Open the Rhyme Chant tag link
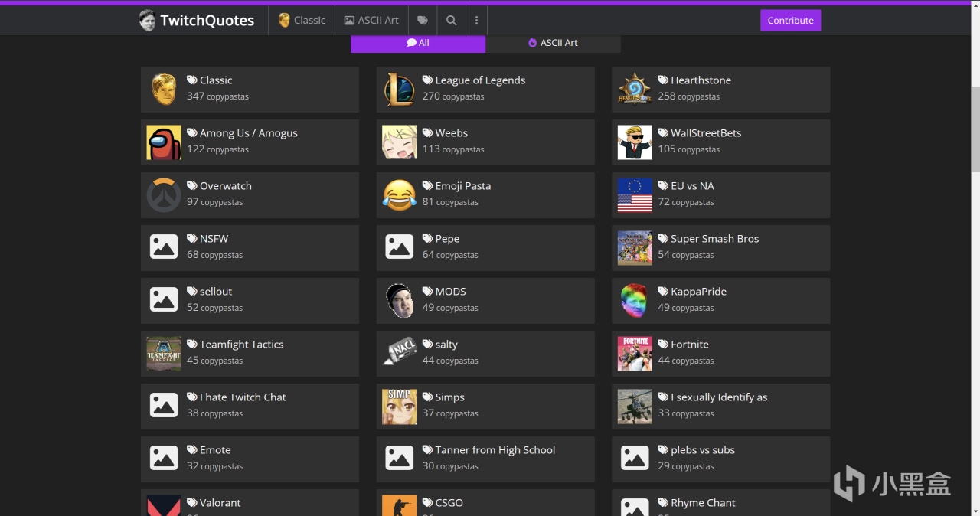Image resolution: width=980 pixels, height=516 pixels. [x=697, y=503]
